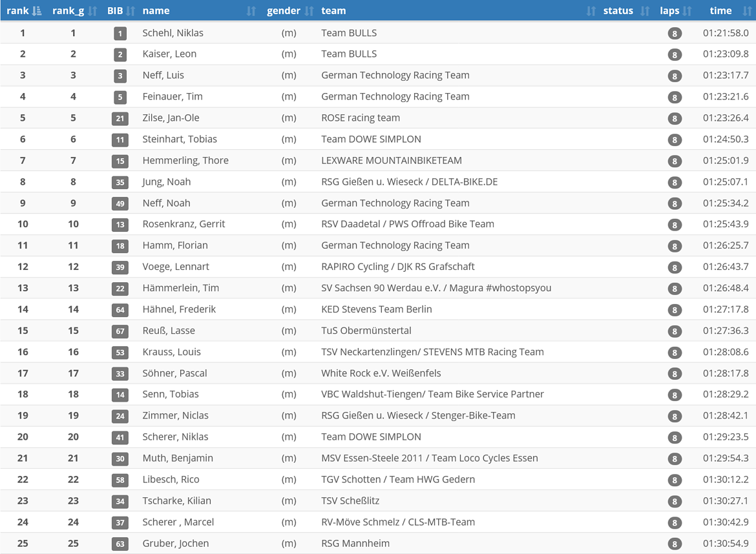Screen dimensions: 756x554
Task: Select rider name Jung, Noah
Action: pyautogui.click(x=166, y=181)
